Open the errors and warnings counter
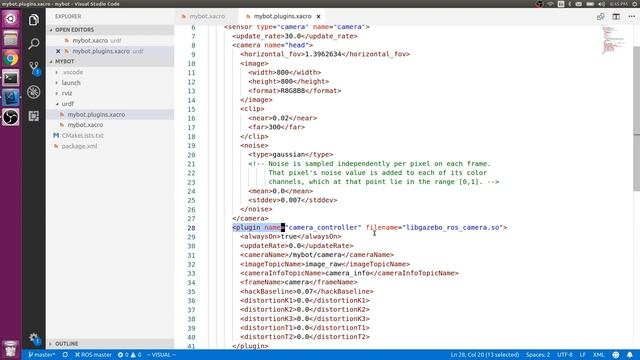640x360 pixels. 129,355
